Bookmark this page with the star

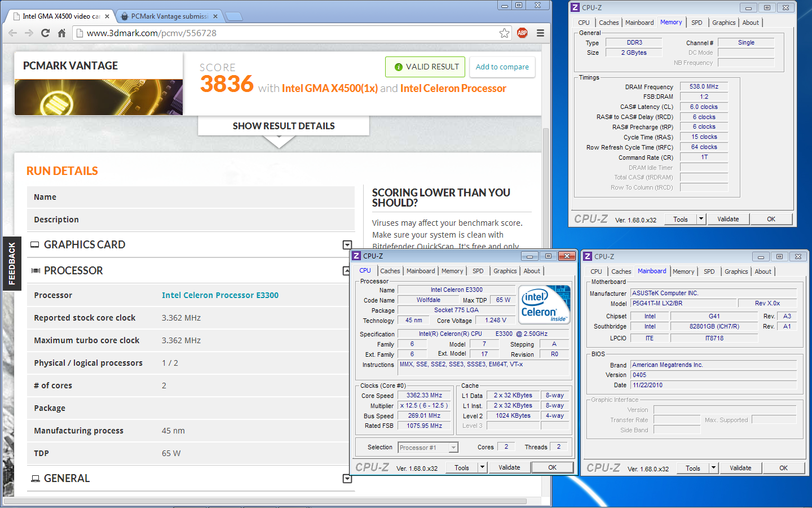point(504,33)
